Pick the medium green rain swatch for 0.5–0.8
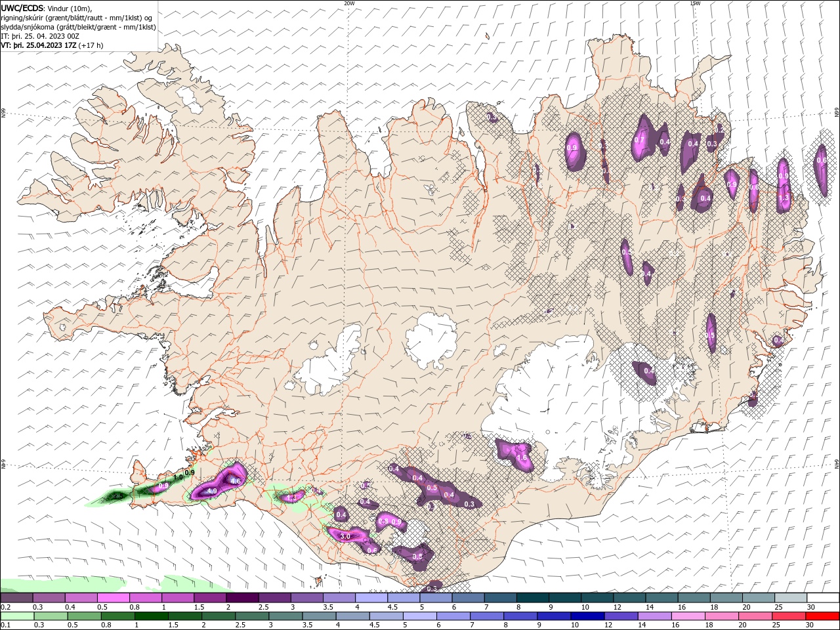 [84, 616]
